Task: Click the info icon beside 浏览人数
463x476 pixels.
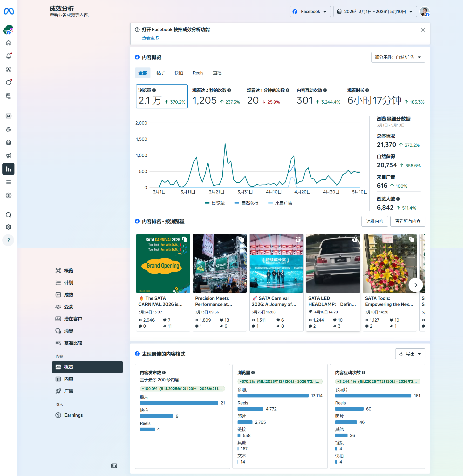Action: click(398, 199)
